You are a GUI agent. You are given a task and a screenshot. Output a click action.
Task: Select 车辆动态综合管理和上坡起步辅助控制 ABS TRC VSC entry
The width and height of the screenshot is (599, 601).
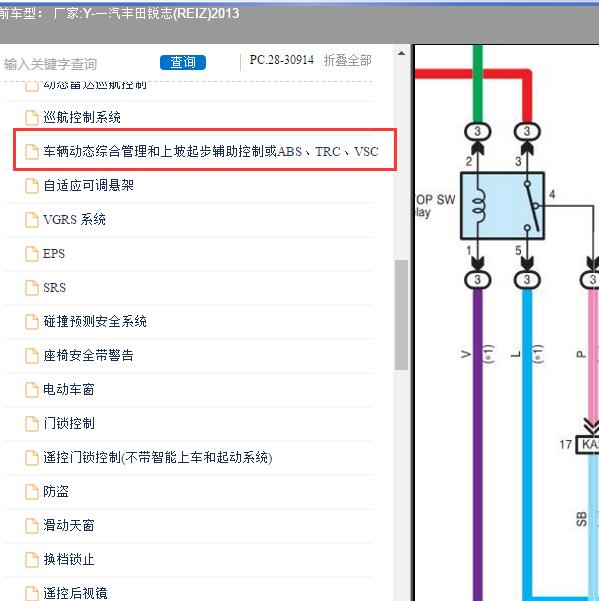coord(211,151)
